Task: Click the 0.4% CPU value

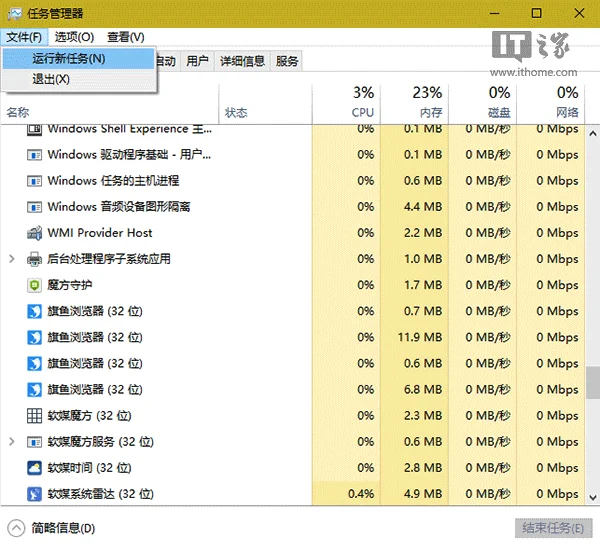Action: pos(361,494)
